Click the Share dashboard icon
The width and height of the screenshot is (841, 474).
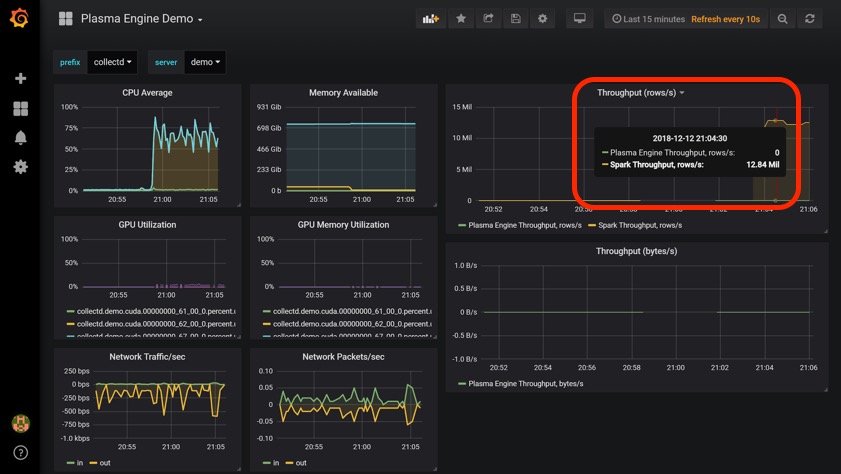tap(488, 19)
